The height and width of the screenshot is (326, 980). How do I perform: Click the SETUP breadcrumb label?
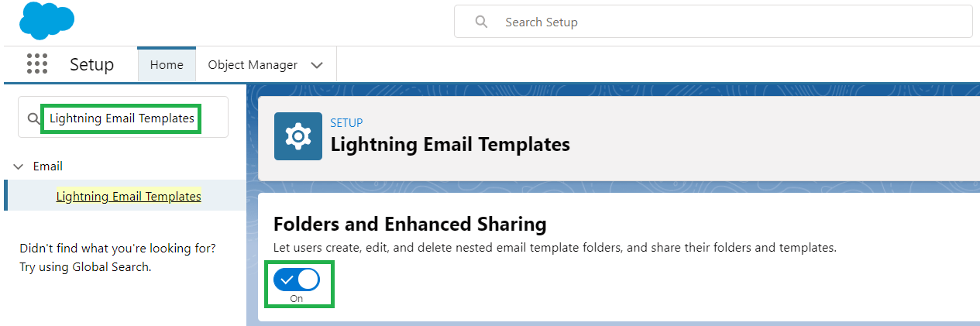tap(346, 122)
